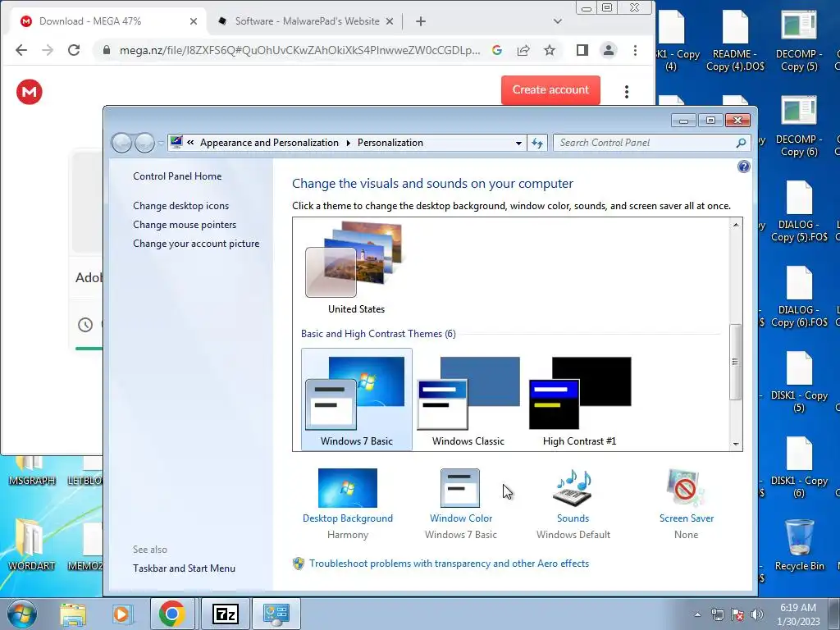Click the Control Panel back arrow
840x630 pixels.
(x=121, y=143)
